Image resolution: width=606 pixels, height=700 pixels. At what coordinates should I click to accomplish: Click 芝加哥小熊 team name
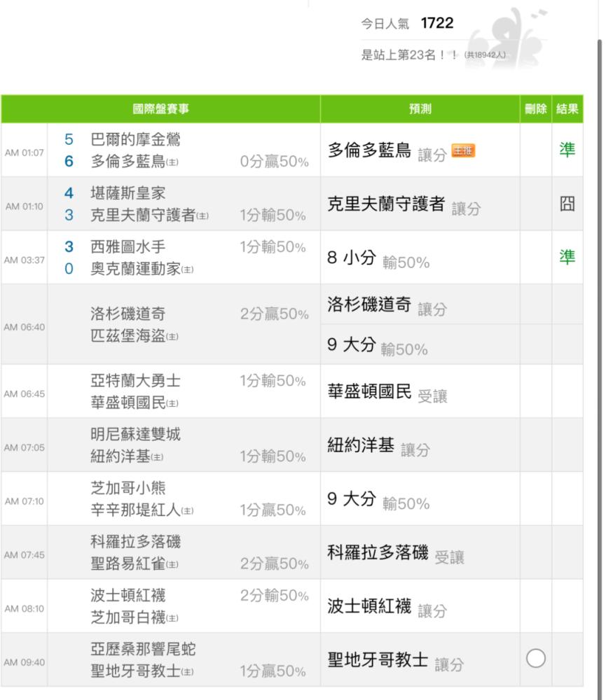click(128, 488)
